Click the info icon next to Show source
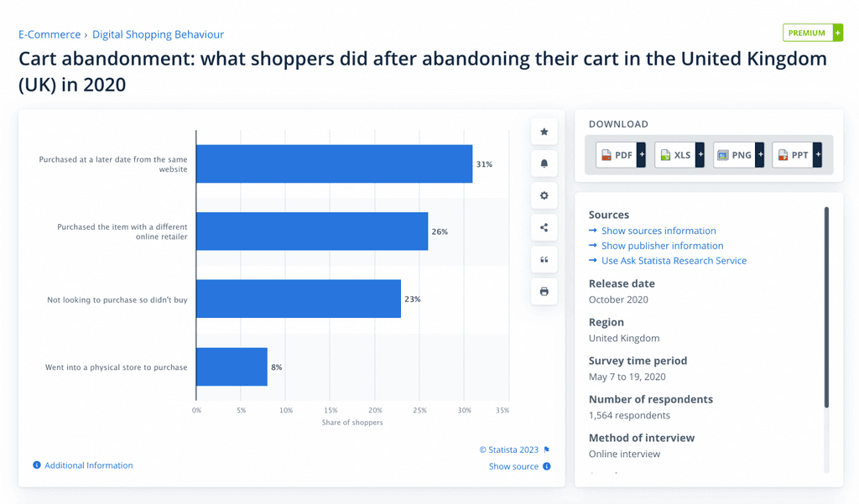The height and width of the screenshot is (504, 859). (546, 466)
